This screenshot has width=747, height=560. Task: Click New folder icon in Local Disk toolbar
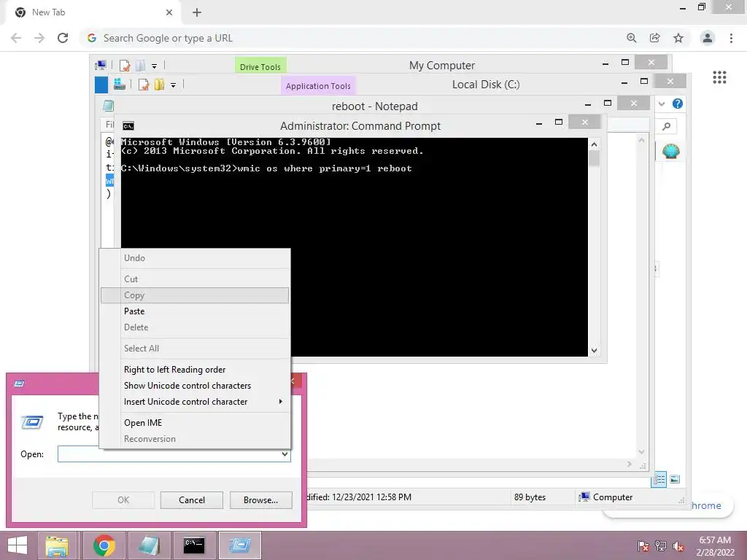(x=159, y=85)
